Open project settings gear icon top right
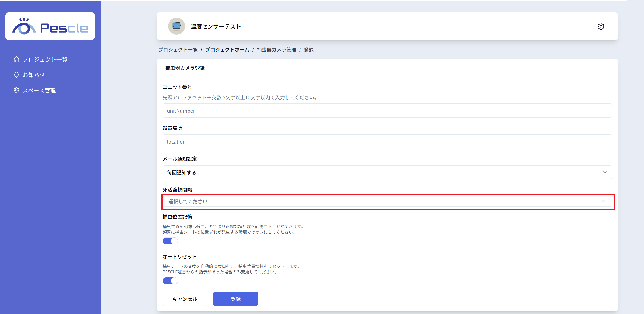644x314 pixels. (x=601, y=26)
